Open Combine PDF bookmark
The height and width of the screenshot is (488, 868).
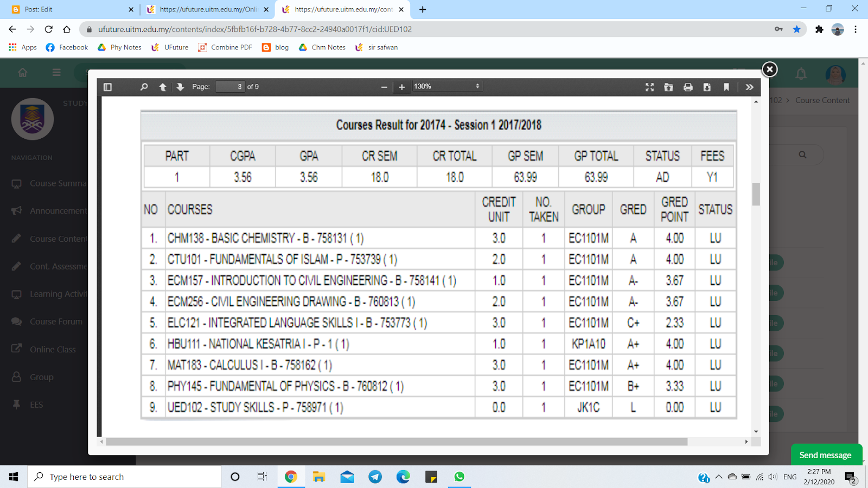(225, 47)
